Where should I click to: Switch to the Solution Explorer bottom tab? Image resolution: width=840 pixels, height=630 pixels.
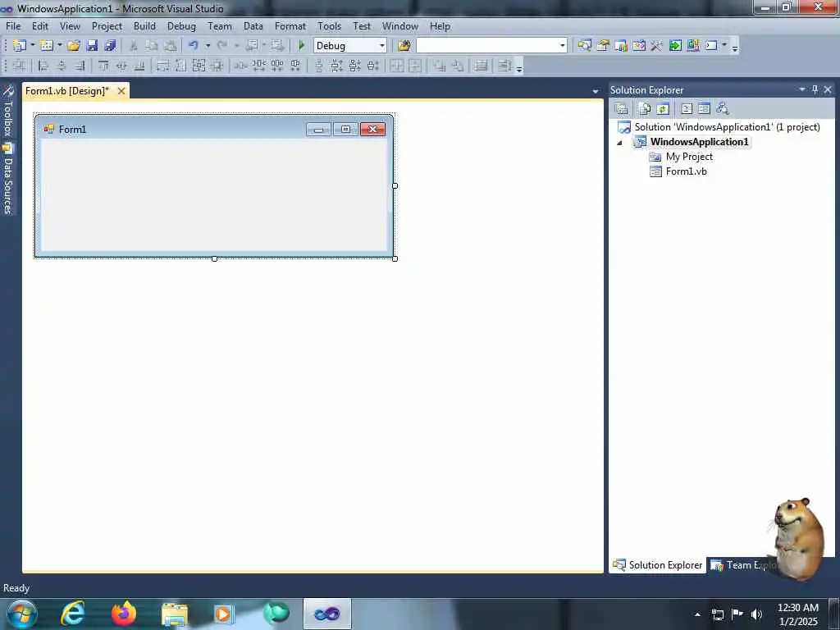point(658,565)
